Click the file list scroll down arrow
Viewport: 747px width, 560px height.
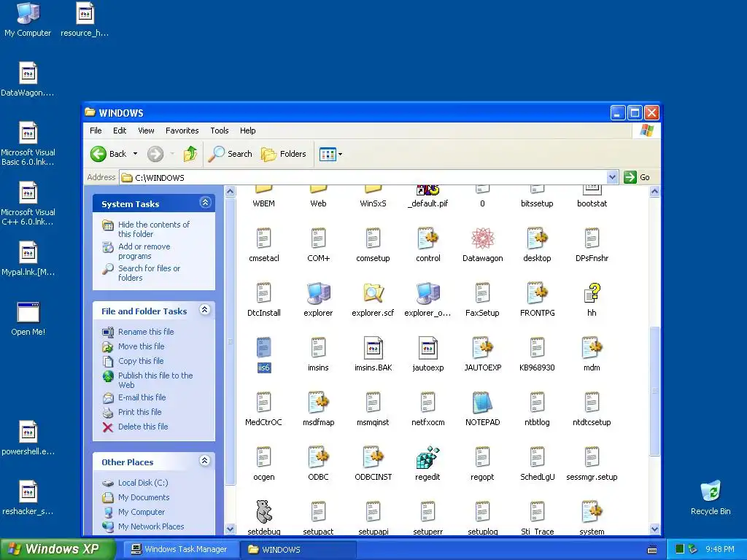[654, 529]
